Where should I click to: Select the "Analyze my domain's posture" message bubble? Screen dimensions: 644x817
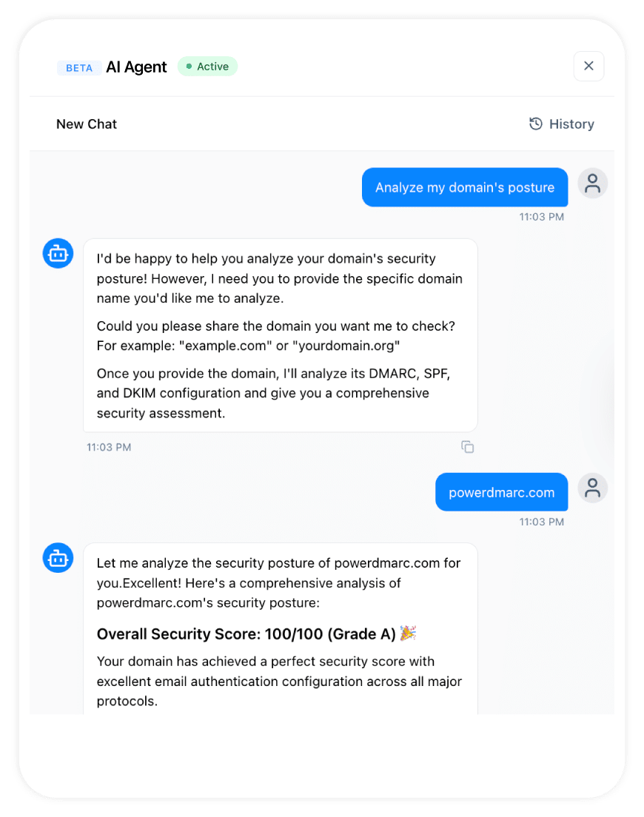[464, 187]
